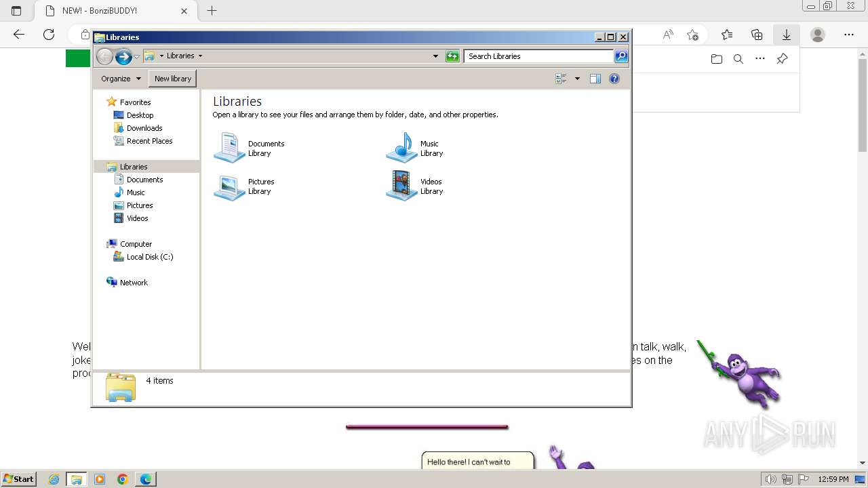Click the green refresh button in Explorer
Viewport: 868px width, 488px height.
(452, 56)
